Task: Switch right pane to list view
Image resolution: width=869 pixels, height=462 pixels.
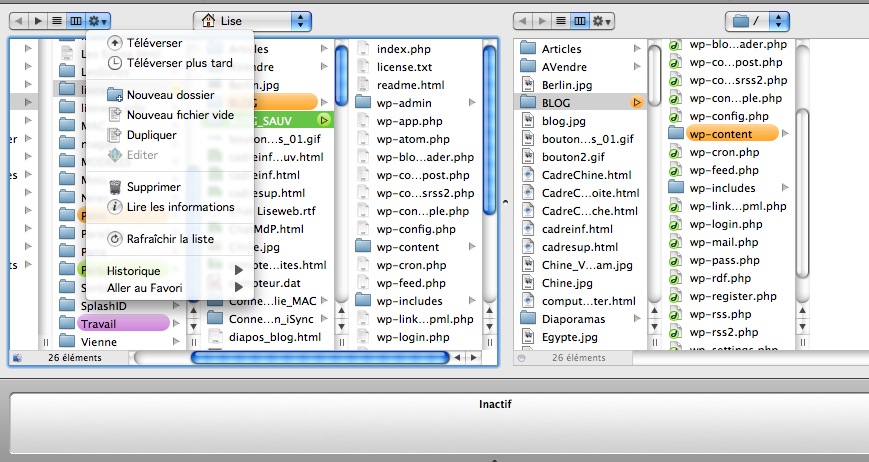Action: pos(560,20)
